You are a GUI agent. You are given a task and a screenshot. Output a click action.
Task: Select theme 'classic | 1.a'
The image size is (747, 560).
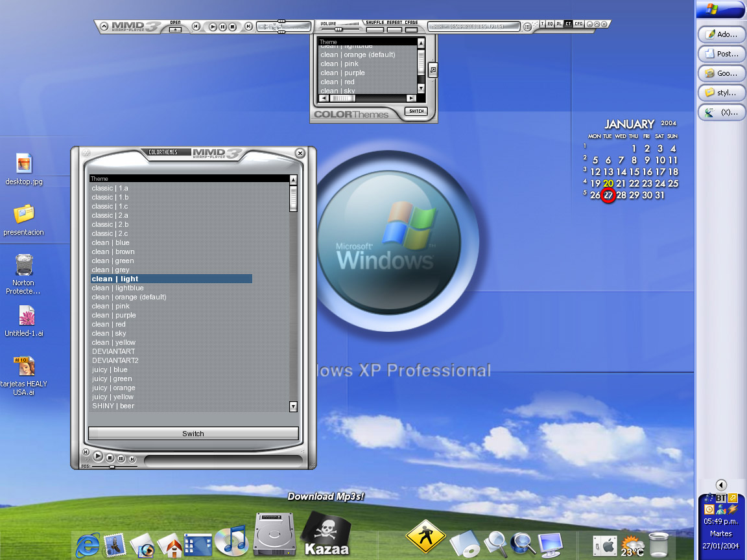pyautogui.click(x=110, y=188)
